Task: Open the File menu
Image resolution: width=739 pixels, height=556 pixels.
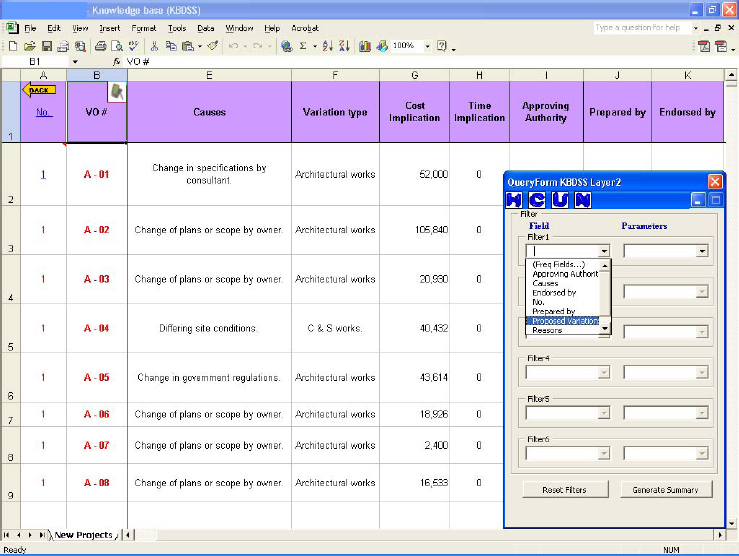Action: click(x=30, y=28)
